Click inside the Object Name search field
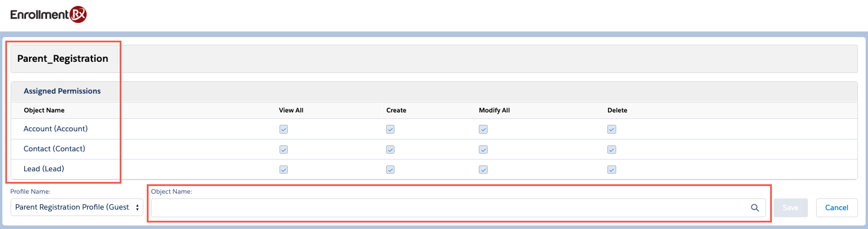Screen dimensions: 868x229 458,207
